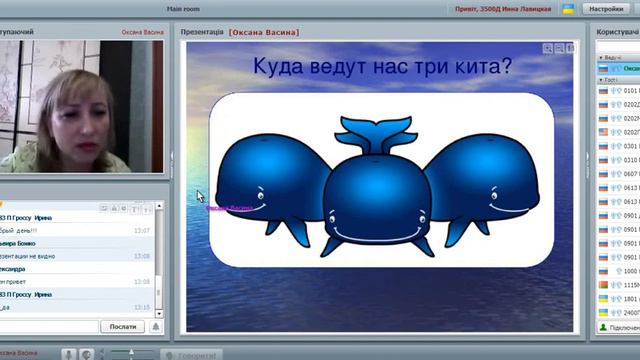Click slide title 'Куда ведут нас три кита?'
This screenshot has height=360, width=640.
click(x=382, y=66)
